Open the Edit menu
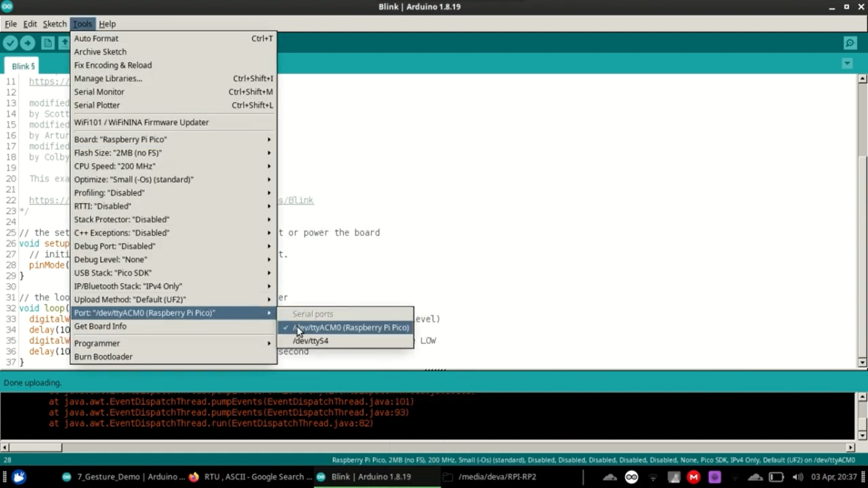 [x=30, y=24]
